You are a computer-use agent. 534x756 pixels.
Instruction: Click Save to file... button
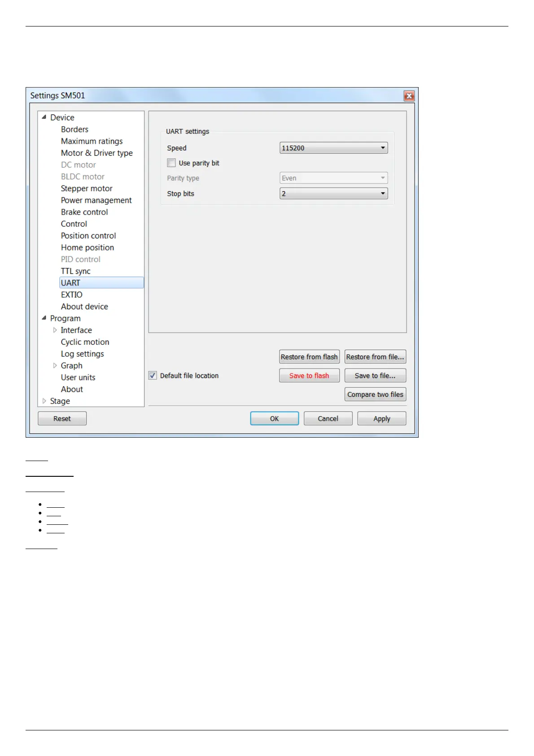pyautogui.click(x=375, y=375)
